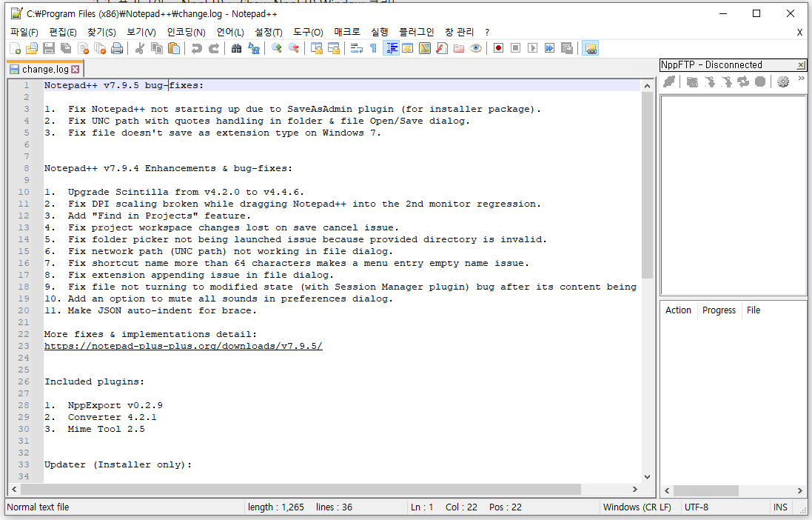Click the INS insert mode indicator
This screenshot has height=520, width=812.
pyautogui.click(x=780, y=507)
